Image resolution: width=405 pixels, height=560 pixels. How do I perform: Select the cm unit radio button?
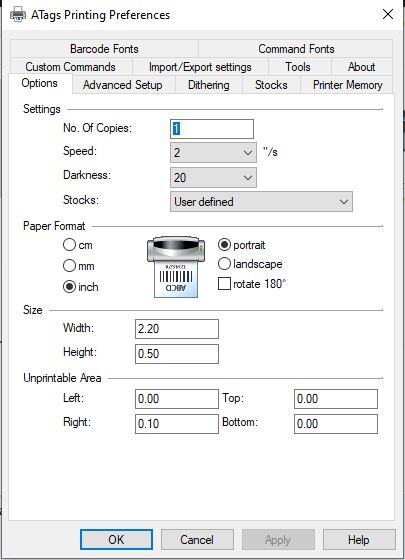(69, 245)
